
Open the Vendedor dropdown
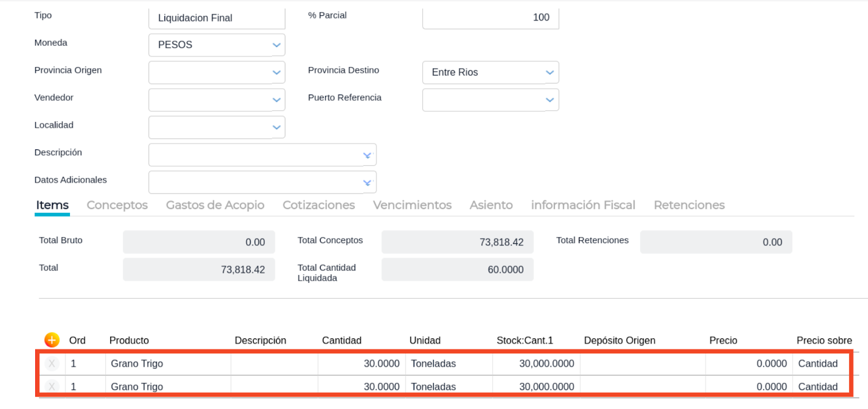pos(217,100)
